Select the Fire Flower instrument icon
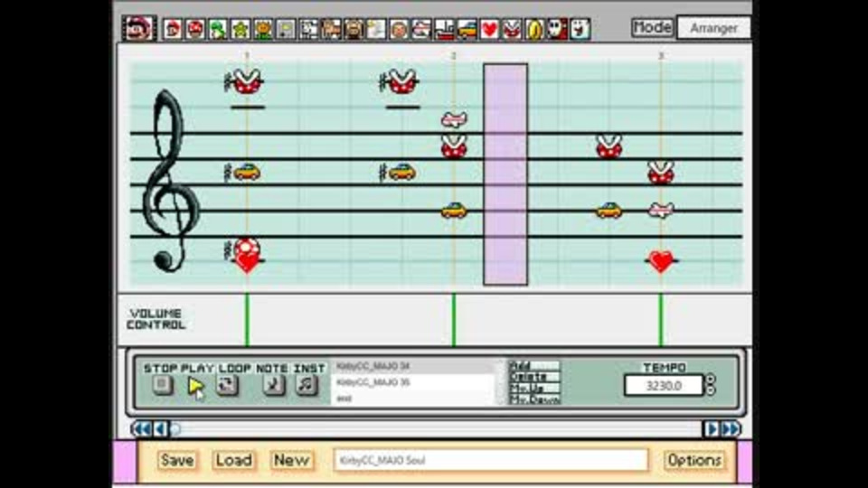Screen dimensions: 868x488 263,29
